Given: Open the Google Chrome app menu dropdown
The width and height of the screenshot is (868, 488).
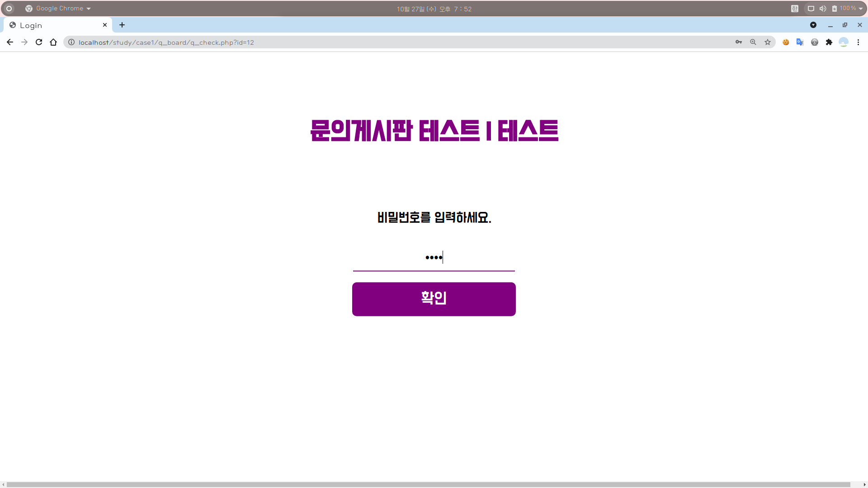Looking at the screenshot, I should point(59,9).
